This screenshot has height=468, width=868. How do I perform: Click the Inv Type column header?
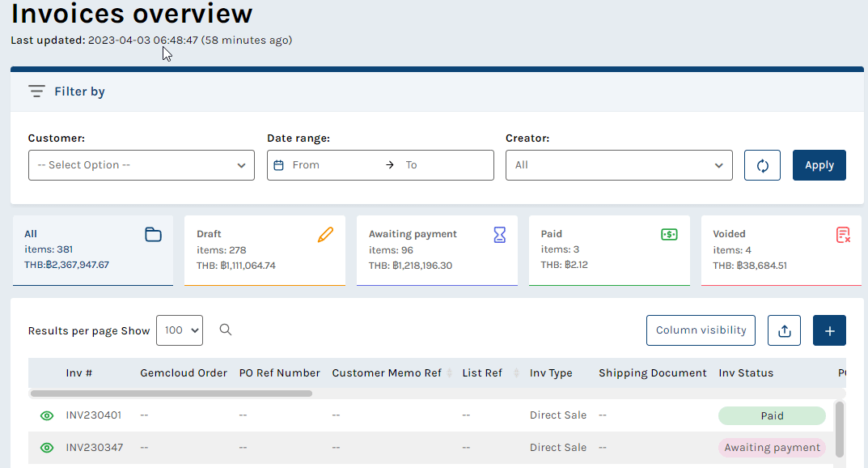[x=551, y=373]
